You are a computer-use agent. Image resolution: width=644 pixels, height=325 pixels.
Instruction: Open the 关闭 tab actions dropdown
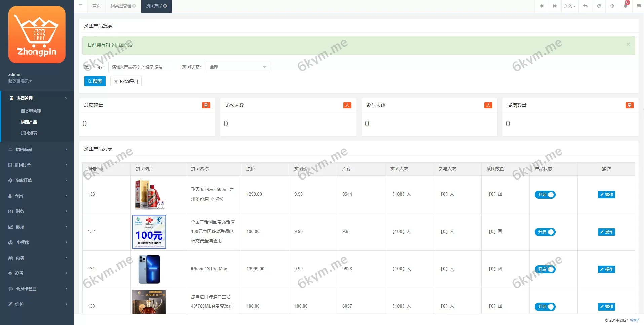pos(570,6)
